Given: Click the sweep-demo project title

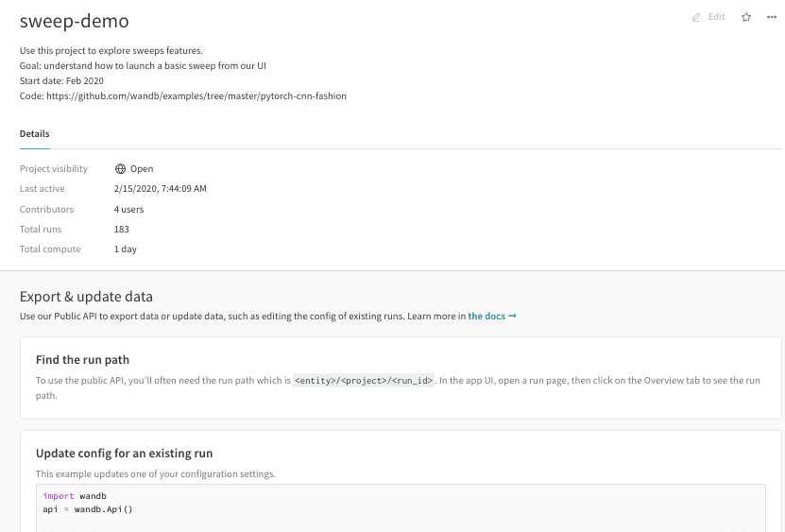Looking at the screenshot, I should (x=74, y=21).
